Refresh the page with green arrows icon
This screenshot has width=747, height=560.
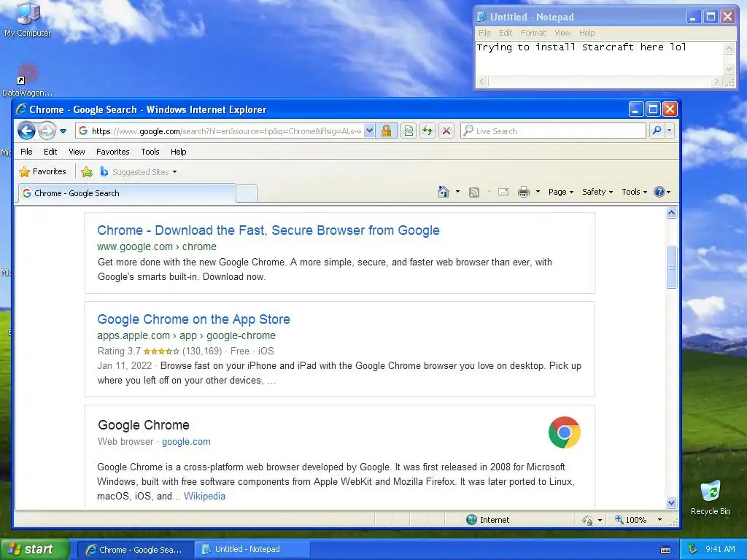[427, 131]
